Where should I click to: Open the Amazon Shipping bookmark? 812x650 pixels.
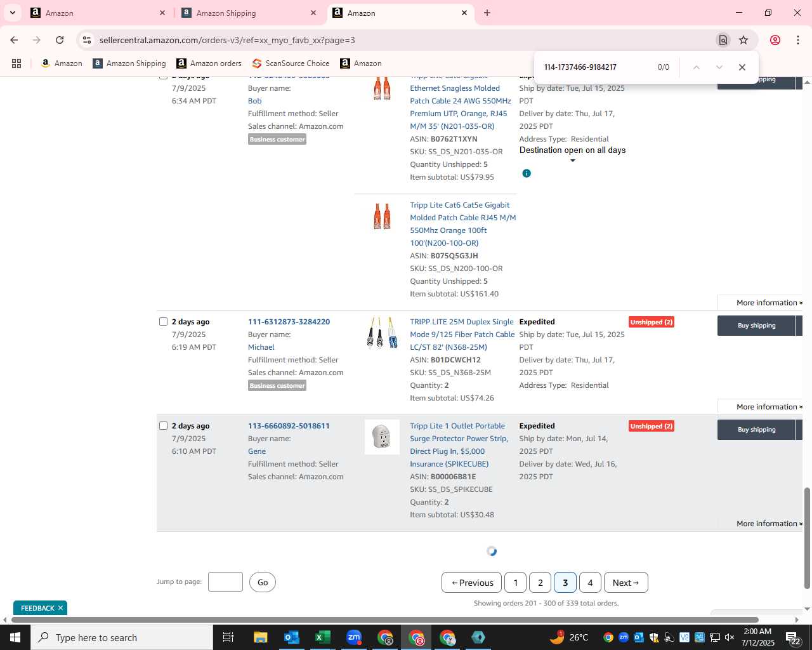pyautogui.click(x=129, y=63)
